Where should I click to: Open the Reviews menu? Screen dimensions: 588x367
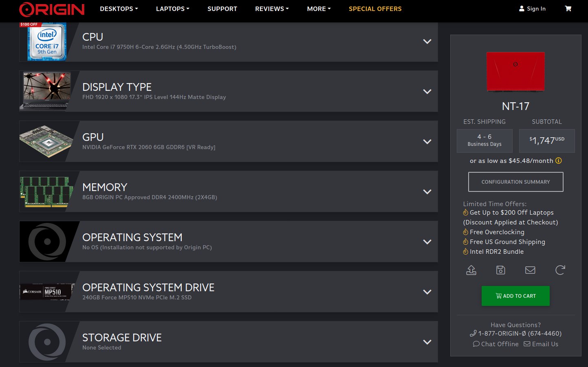coord(272,9)
